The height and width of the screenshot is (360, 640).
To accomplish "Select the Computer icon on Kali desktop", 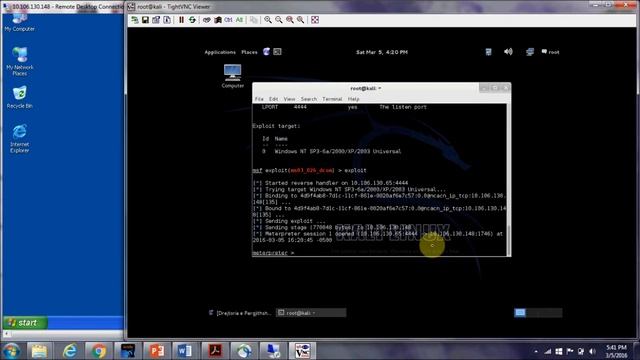I will pos(233,76).
